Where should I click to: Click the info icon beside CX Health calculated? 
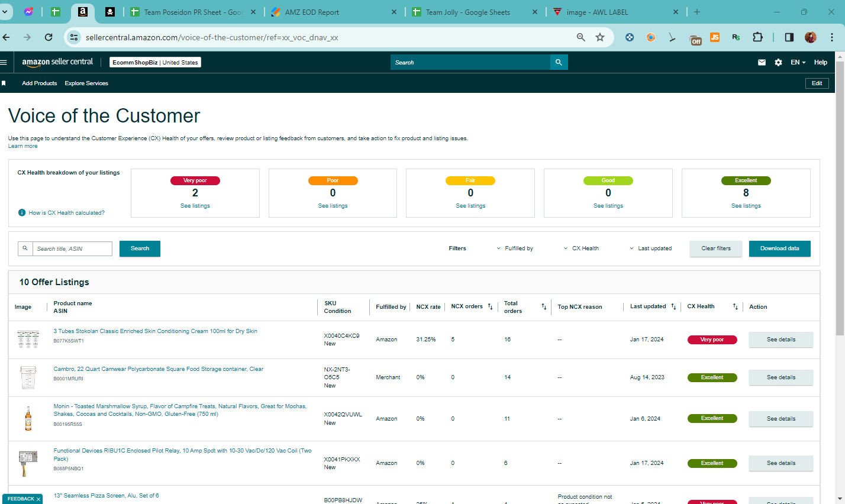[22, 212]
